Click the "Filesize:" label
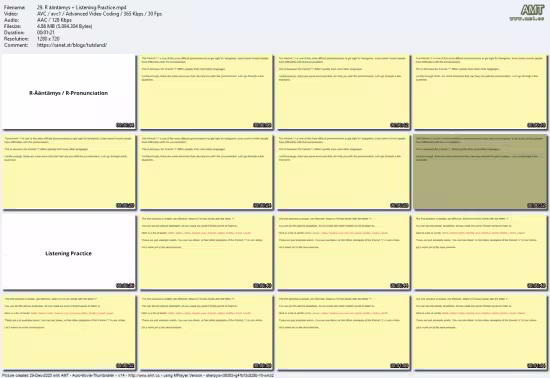The image size is (550, 378). (x=13, y=26)
